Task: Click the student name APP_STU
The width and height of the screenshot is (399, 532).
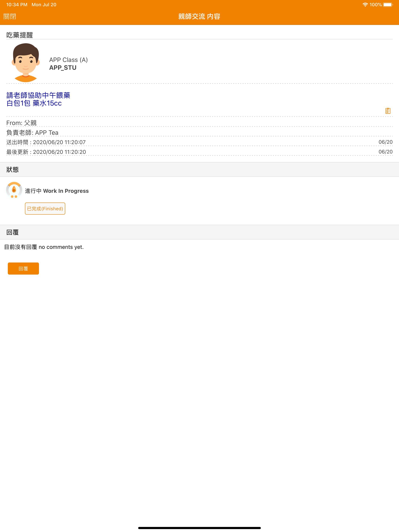Action: pyautogui.click(x=63, y=68)
